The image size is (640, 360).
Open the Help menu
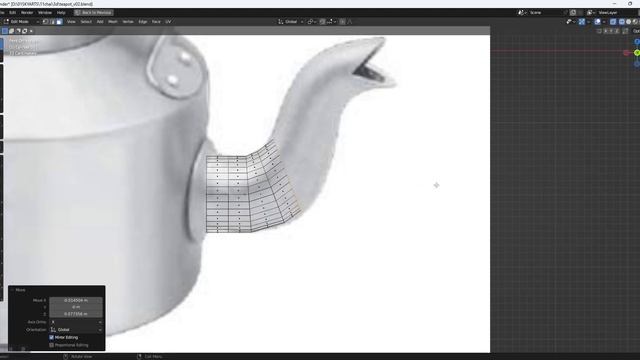click(x=61, y=13)
